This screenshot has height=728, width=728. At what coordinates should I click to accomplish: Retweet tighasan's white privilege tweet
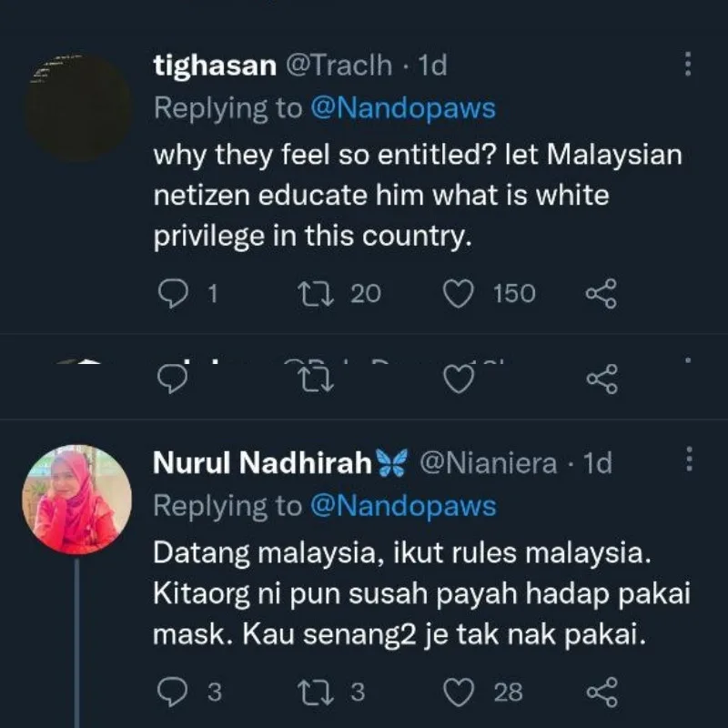(x=313, y=294)
